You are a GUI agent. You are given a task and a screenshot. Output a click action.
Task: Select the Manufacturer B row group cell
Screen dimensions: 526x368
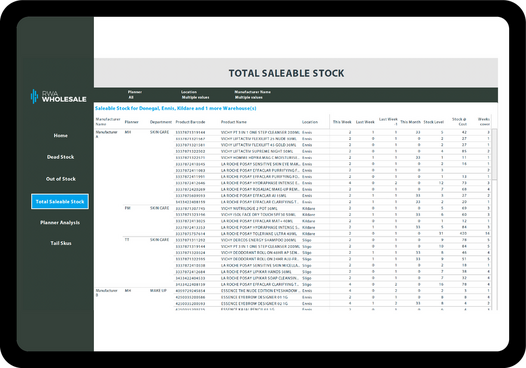pos(107,293)
